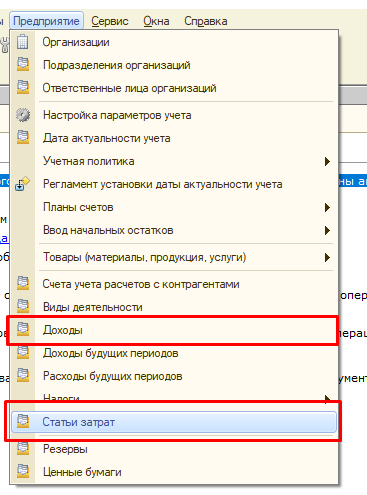Click Планы счетов text
Screen dimensions: 367x495
coord(78,207)
